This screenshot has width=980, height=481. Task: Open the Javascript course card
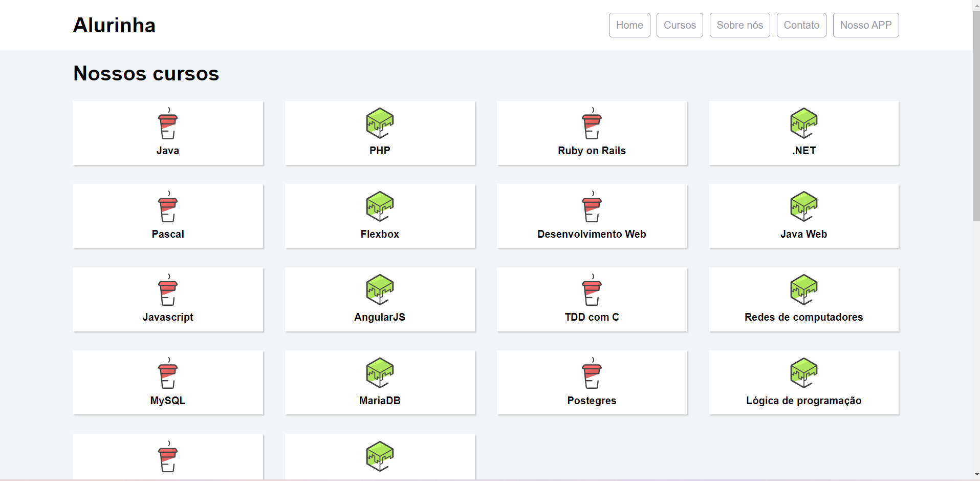[167, 299]
